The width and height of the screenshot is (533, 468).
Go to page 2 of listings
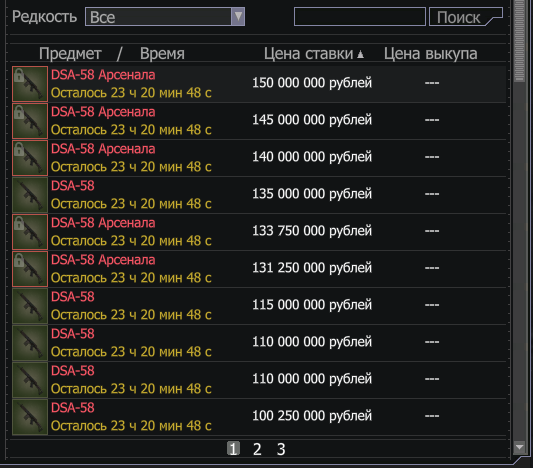point(257,449)
